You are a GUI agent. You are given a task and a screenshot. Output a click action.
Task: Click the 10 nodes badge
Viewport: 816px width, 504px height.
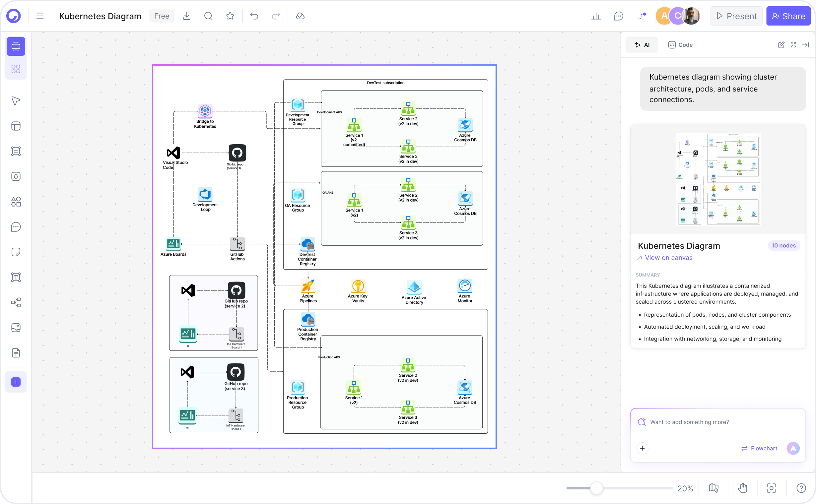click(783, 246)
